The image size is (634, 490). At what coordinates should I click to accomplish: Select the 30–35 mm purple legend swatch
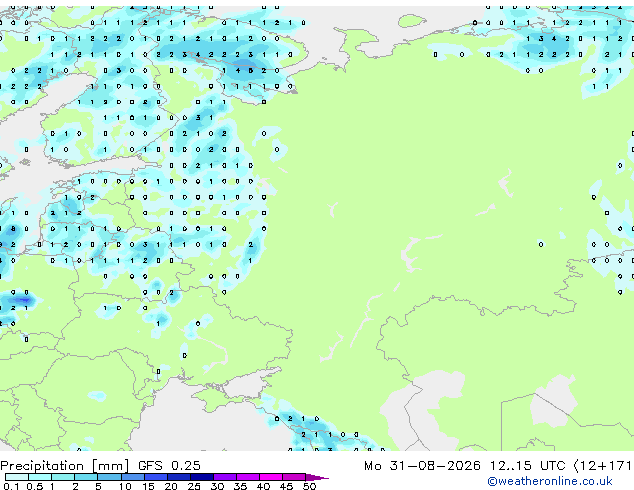[x=224, y=477]
